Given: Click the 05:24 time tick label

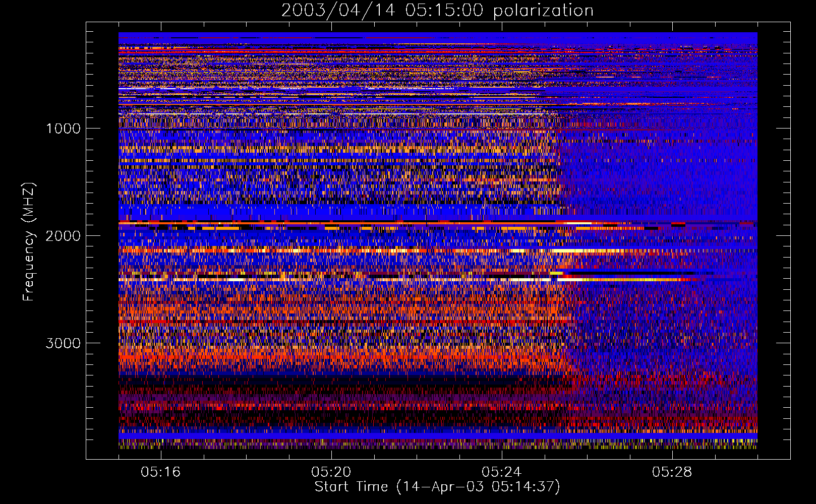Looking at the screenshot, I should pos(502,472).
